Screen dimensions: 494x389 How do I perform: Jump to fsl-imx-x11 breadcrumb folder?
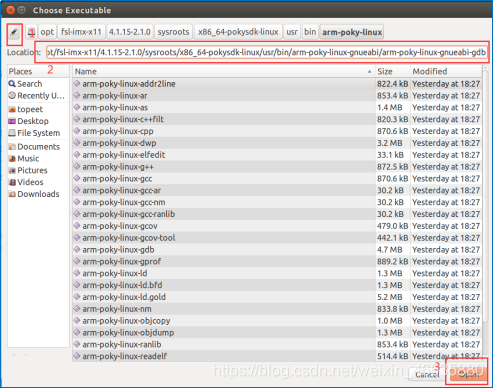pos(81,32)
